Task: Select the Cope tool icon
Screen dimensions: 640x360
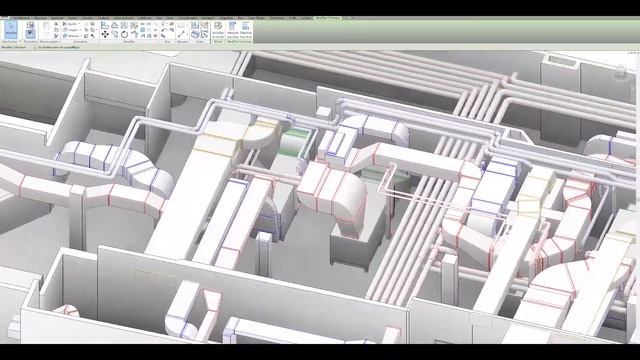Action: point(64,24)
